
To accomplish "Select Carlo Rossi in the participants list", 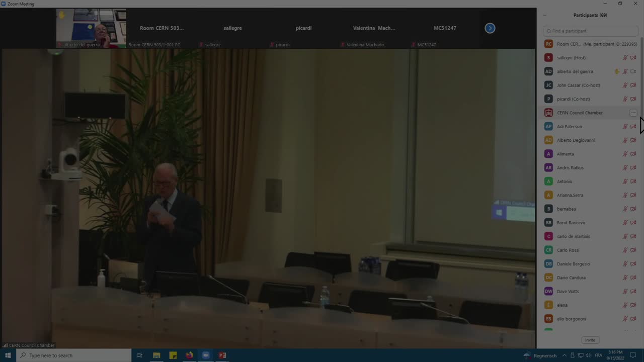I will click(x=568, y=250).
